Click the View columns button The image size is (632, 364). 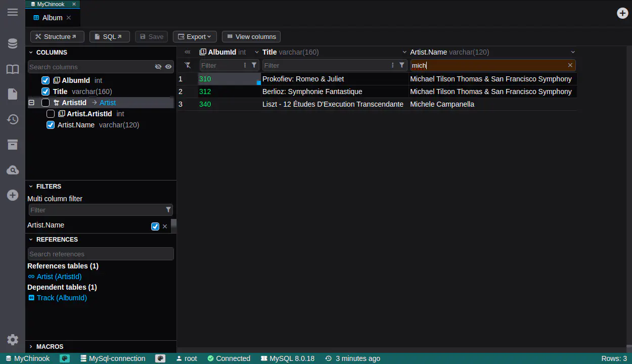pos(251,37)
